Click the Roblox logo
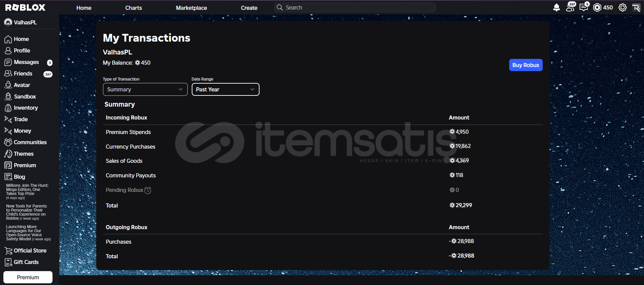644x285 pixels. [25, 7]
